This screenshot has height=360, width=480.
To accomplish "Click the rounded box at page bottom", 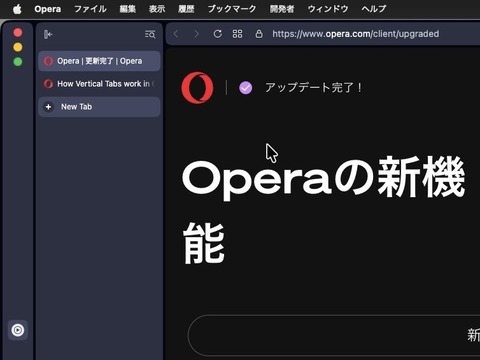I will [334, 335].
